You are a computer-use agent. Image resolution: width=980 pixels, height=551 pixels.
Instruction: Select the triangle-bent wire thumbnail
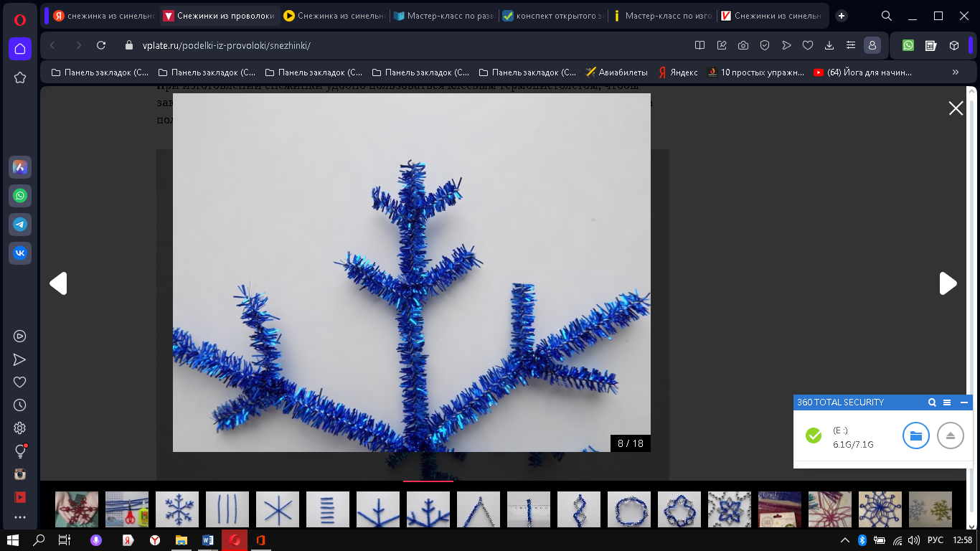[479, 509]
